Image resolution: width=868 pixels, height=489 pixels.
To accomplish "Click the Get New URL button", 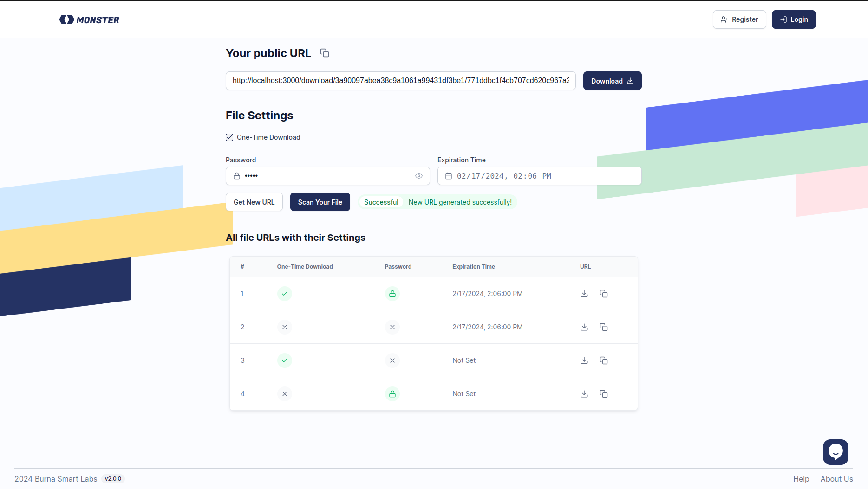I will 254,202.
